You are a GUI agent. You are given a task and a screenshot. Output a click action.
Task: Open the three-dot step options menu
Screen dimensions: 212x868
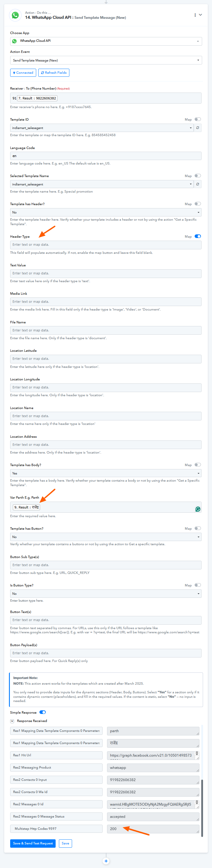(195, 15)
